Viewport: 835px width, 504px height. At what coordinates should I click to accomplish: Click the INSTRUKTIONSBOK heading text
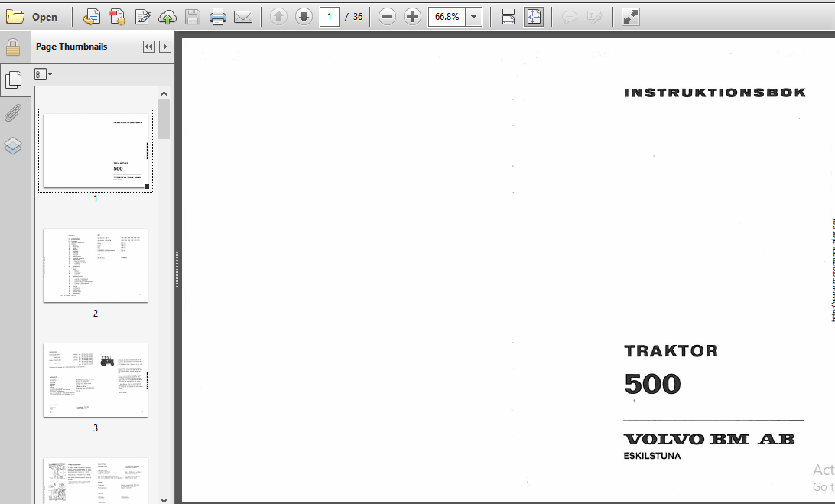point(715,93)
